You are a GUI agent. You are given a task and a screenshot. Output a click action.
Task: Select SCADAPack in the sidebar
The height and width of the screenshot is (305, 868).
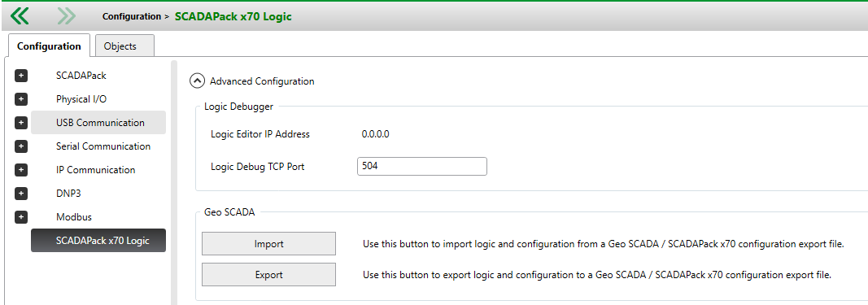pos(81,76)
